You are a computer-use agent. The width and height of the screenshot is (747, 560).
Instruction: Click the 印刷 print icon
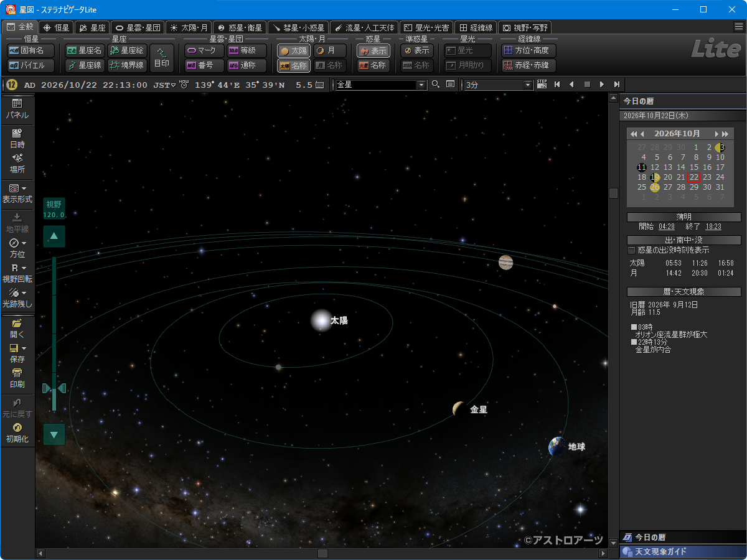tap(17, 378)
